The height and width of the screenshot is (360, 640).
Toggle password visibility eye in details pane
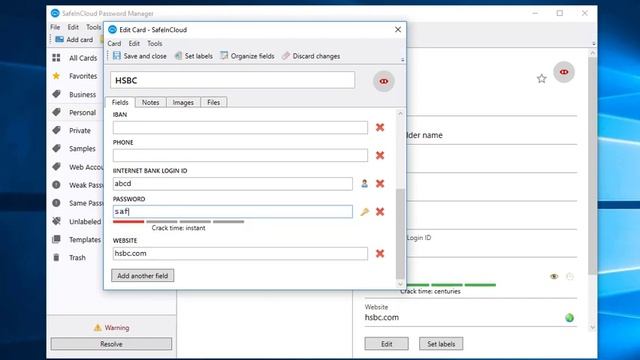click(554, 276)
